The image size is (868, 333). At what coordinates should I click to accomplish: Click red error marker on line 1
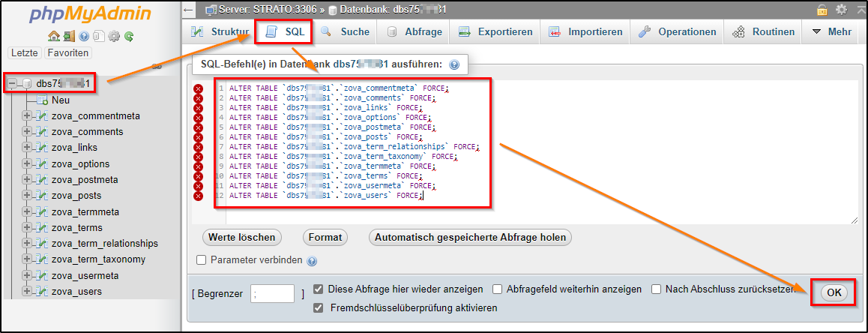199,88
